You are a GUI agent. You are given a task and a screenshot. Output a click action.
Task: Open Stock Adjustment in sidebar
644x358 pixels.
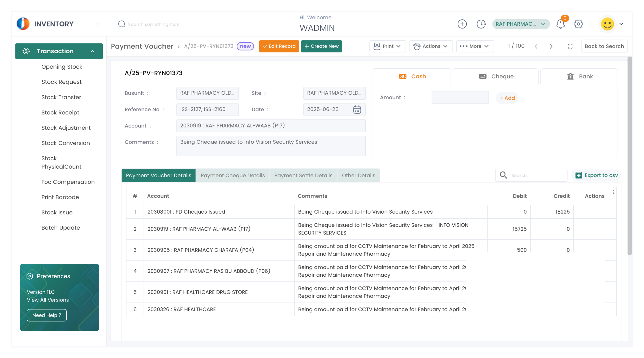[66, 128]
